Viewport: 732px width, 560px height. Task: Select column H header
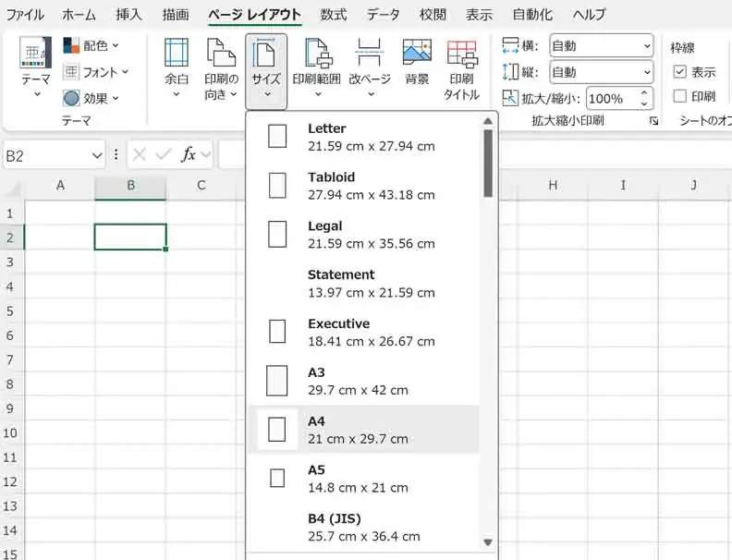[x=553, y=185]
